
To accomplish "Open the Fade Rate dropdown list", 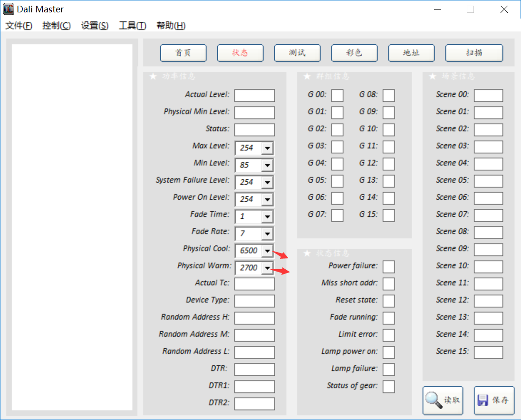I will [x=267, y=234].
